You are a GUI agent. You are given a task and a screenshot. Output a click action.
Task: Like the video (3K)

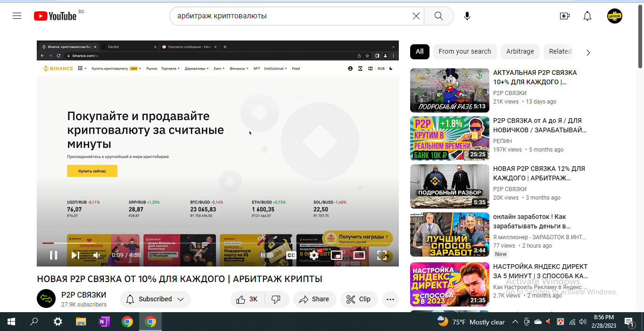coord(248,299)
